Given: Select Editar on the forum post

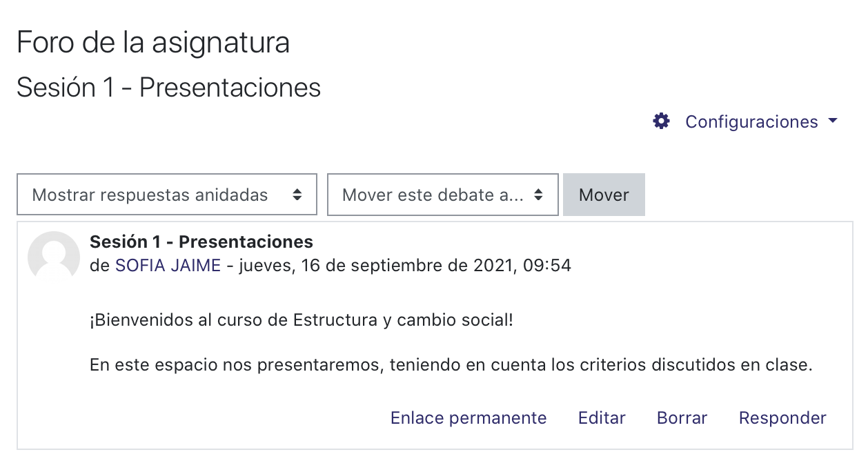Looking at the screenshot, I should click(x=602, y=418).
